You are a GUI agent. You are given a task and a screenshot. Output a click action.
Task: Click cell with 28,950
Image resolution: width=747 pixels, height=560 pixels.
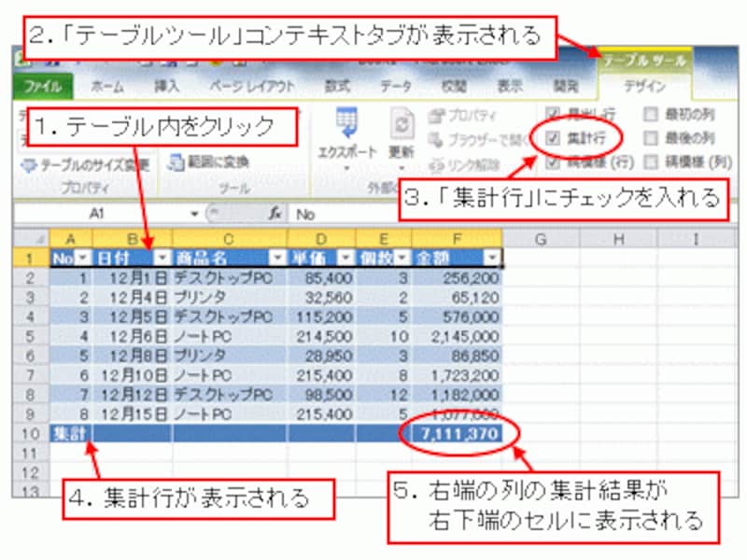click(x=321, y=356)
